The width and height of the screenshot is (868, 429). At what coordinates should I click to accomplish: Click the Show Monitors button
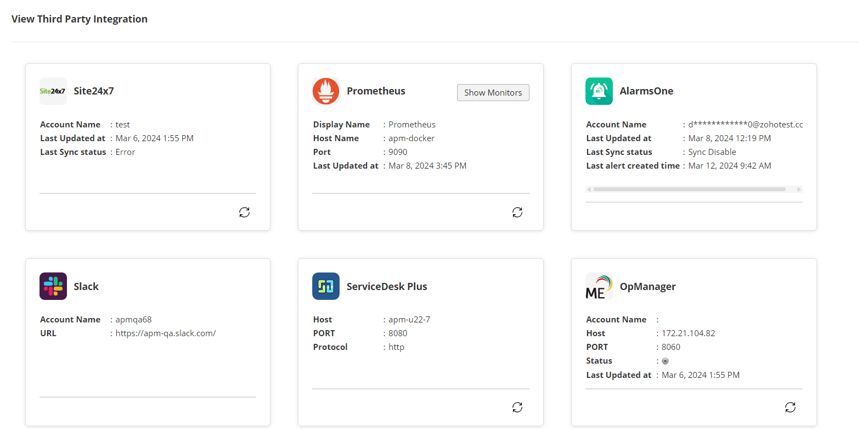click(x=493, y=93)
